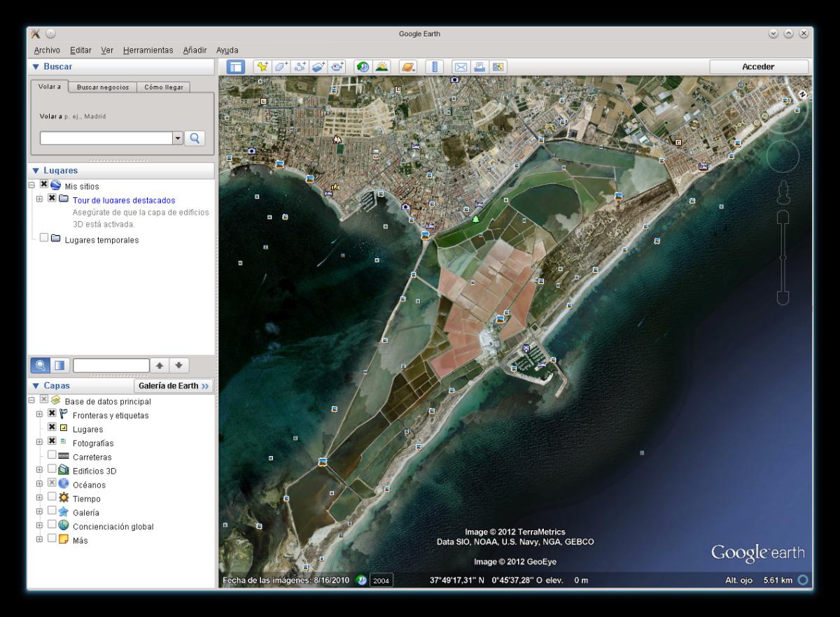Click the historical imagery clock in status bar
840x617 pixels.
pos(362,580)
